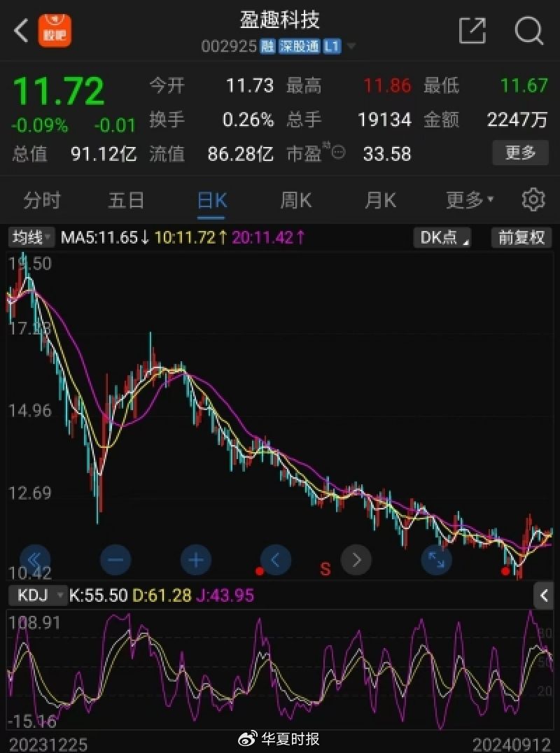Open the KDJ indicator selector

pos(36,596)
